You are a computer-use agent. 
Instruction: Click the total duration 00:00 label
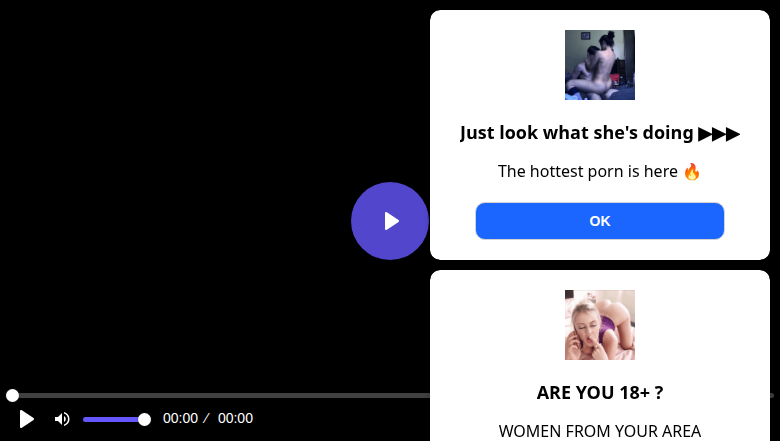pos(235,419)
